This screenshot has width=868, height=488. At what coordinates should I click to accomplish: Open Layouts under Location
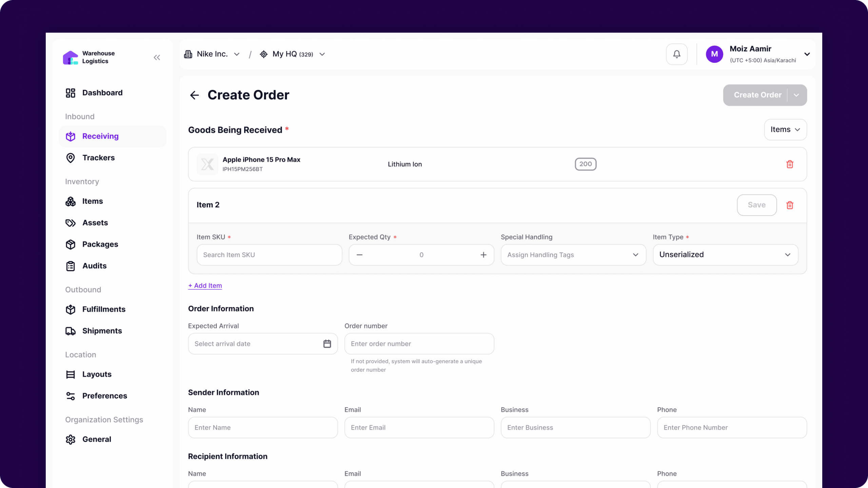pyautogui.click(x=112, y=374)
